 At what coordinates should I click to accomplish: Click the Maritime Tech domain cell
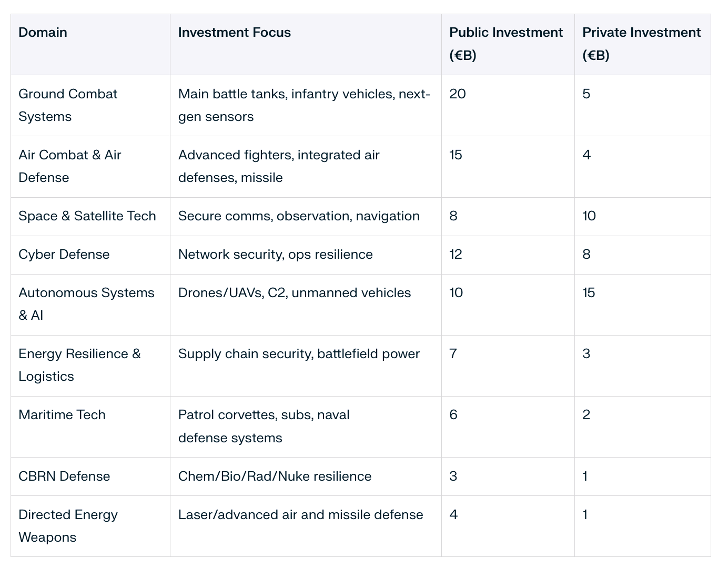[62, 415]
